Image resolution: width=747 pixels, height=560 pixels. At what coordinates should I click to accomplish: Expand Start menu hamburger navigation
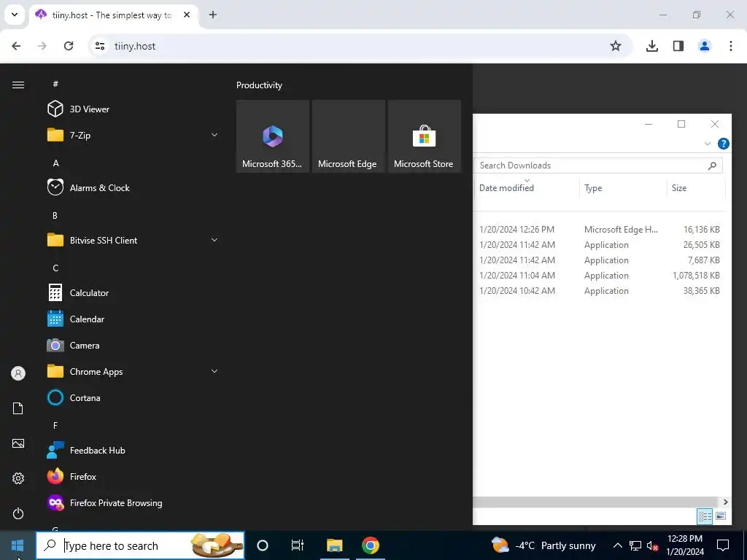18,85
